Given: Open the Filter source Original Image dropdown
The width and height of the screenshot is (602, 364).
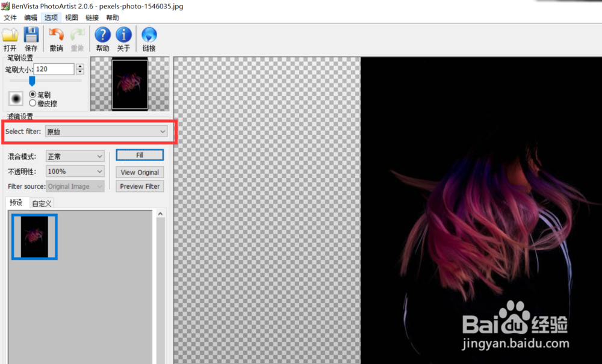Looking at the screenshot, I should pyautogui.click(x=75, y=187).
